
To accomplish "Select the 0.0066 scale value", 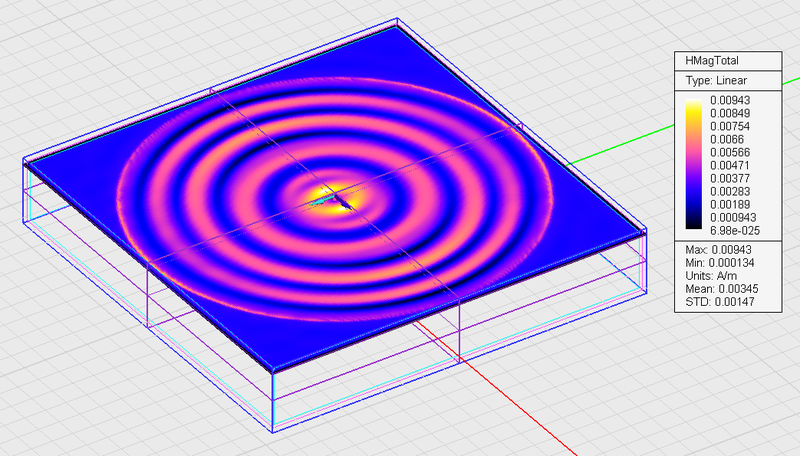I will (x=727, y=139).
